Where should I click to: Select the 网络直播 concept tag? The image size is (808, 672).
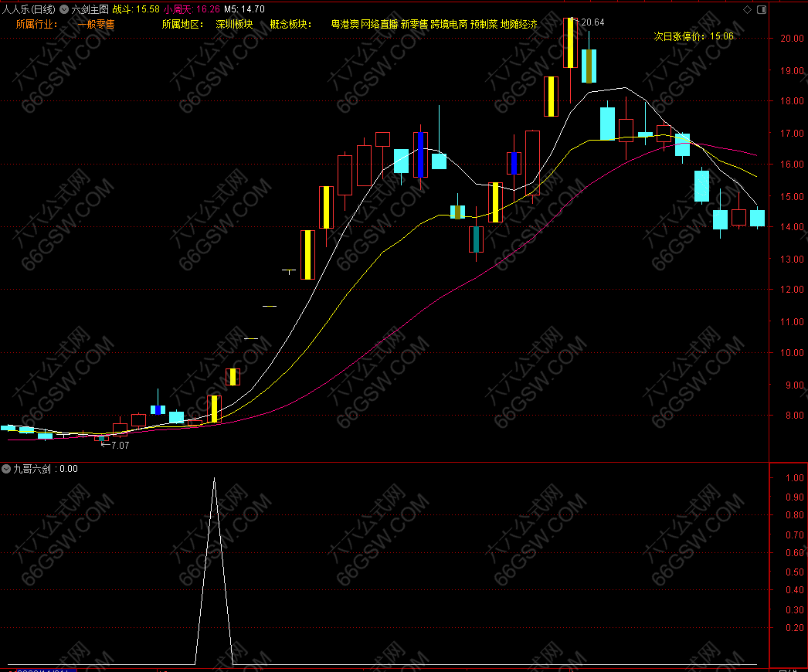(379, 24)
